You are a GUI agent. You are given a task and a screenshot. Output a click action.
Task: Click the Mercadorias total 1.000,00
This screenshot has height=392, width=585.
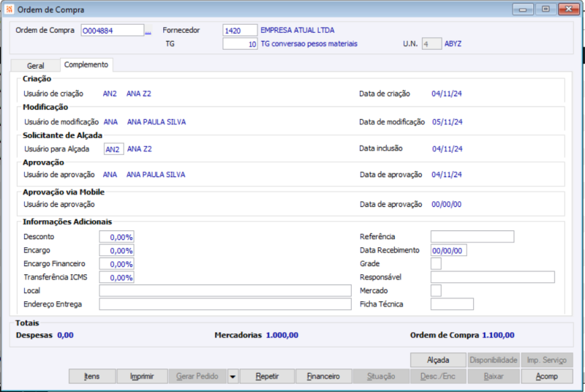pyautogui.click(x=282, y=335)
